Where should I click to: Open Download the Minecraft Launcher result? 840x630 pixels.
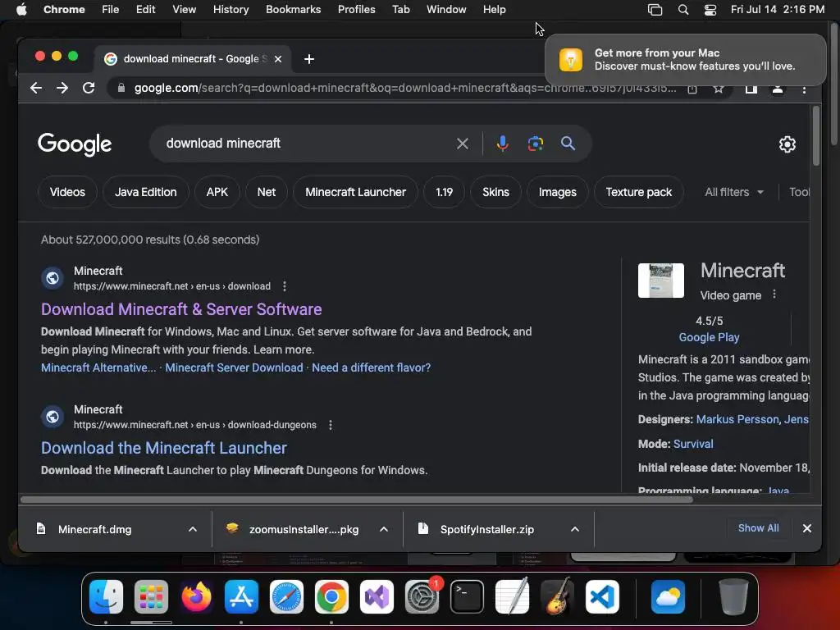coord(164,449)
